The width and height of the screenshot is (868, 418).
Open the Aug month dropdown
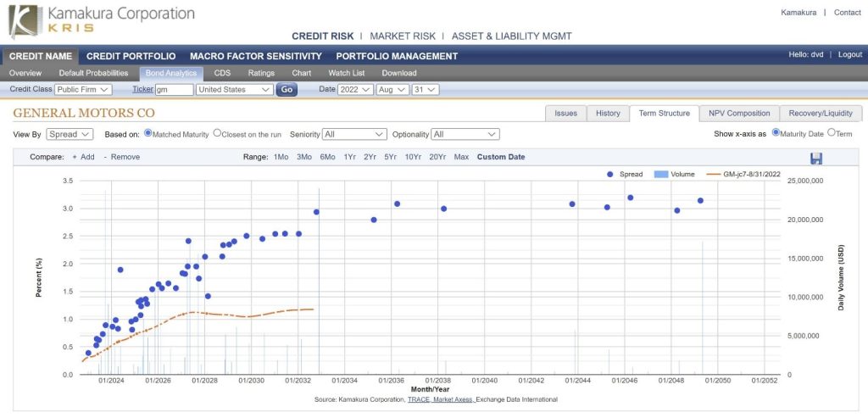coord(392,89)
